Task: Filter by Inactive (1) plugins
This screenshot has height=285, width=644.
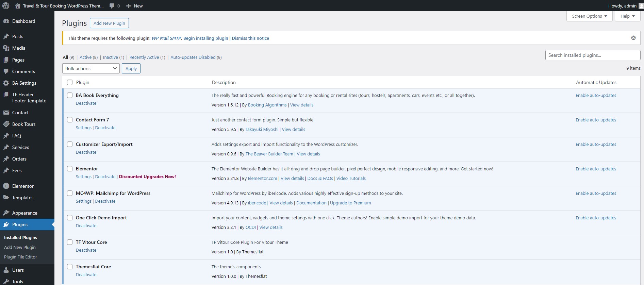Action: point(114,57)
